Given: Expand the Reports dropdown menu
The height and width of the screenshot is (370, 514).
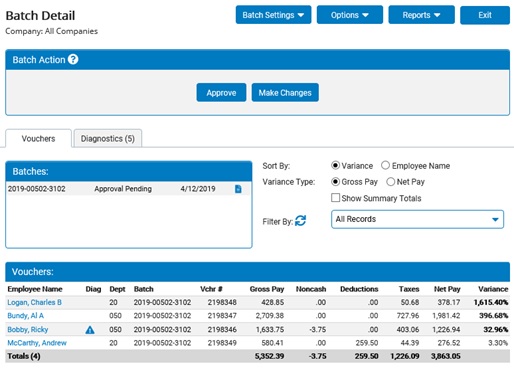Looking at the screenshot, I should (x=421, y=15).
